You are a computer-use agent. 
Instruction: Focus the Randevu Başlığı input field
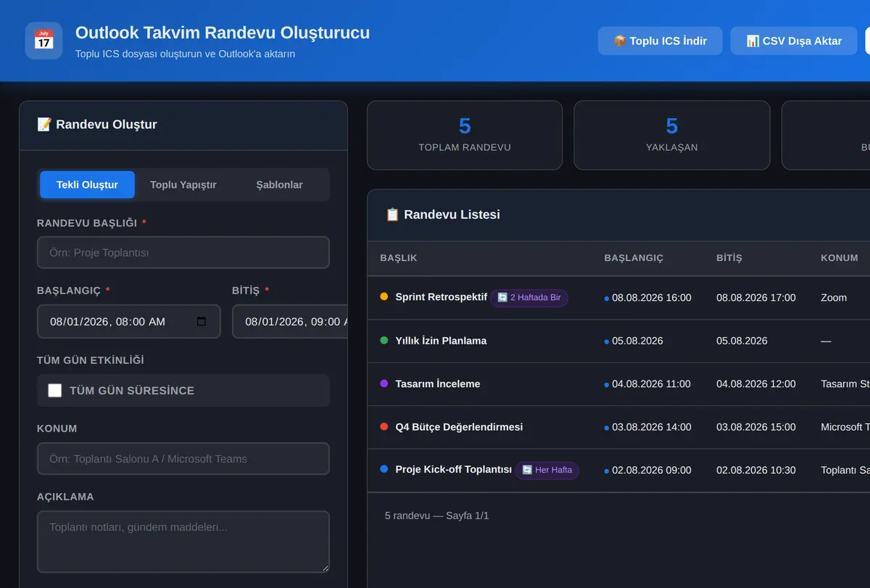coord(183,252)
